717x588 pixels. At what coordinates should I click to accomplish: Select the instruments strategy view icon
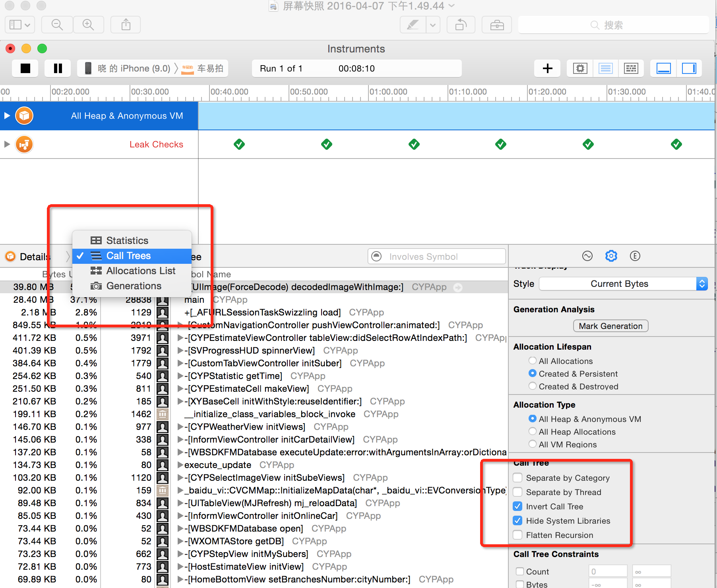[605, 68]
